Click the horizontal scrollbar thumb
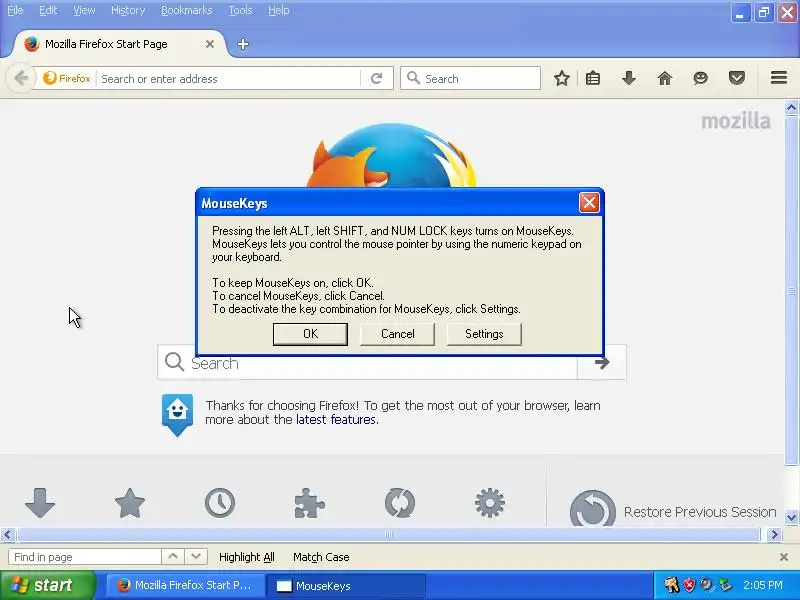The image size is (800, 600). pyautogui.click(x=389, y=534)
